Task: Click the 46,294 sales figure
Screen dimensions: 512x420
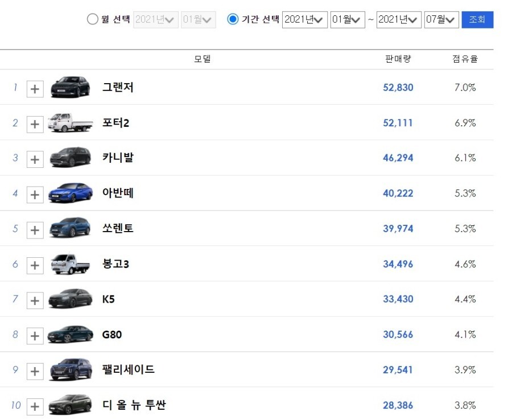Action: click(x=398, y=158)
